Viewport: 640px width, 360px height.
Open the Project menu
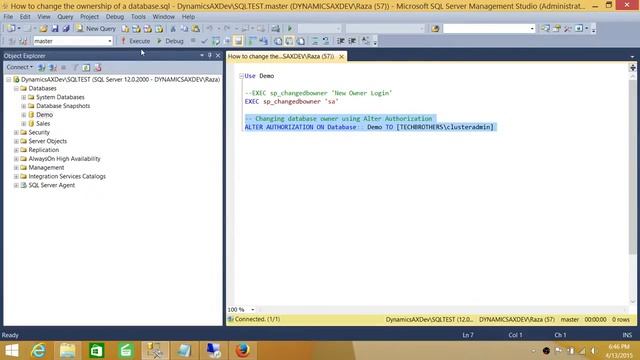pos(89,17)
